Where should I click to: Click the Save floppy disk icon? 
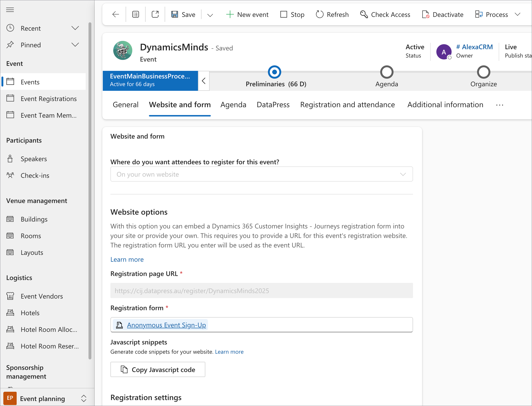click(x=174, y=14)
